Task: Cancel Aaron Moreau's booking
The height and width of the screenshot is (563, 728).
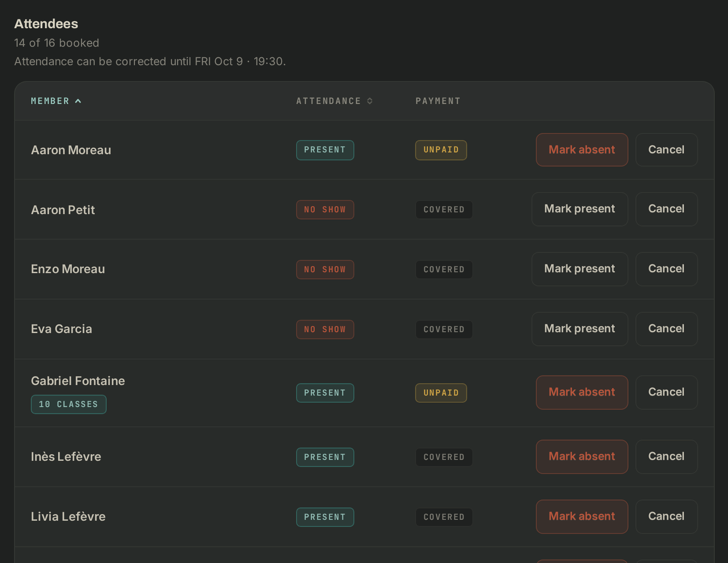Action: pyautogui.click(x=666, y=150)
